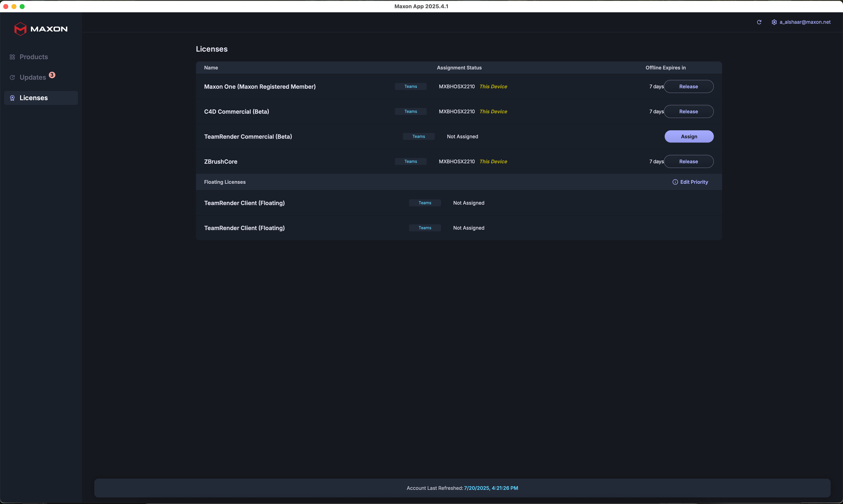Click the ZBrushCore license name
Screen dimensions: 843x504
tap(220, 162)
